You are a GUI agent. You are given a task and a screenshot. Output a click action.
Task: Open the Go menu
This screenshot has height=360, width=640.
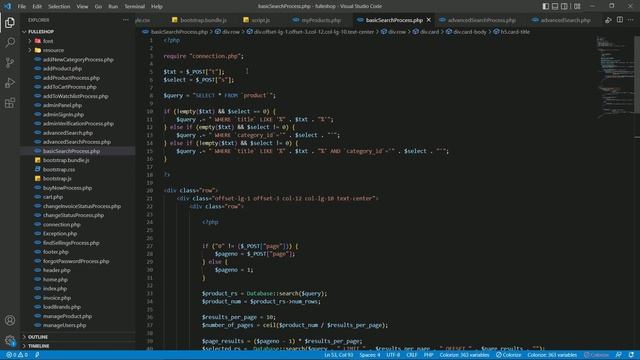pos(98,6)
